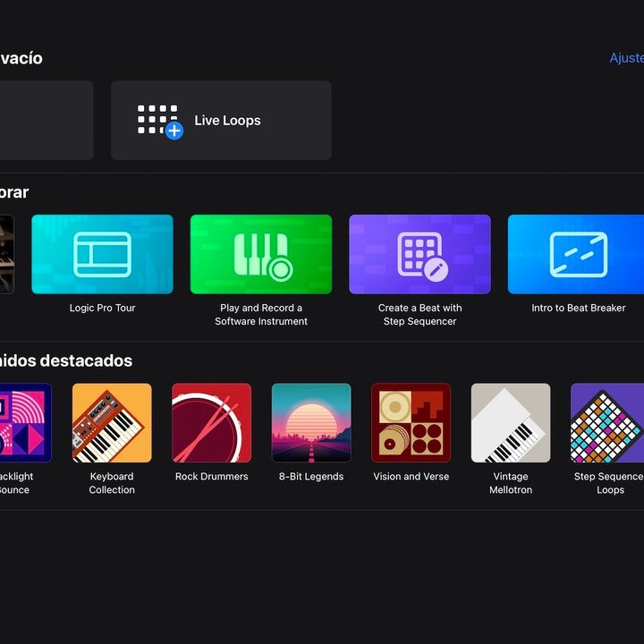Click the Create a Beat caption text
This screenshot has width=644, height=644.
click(x=419, y=314)
